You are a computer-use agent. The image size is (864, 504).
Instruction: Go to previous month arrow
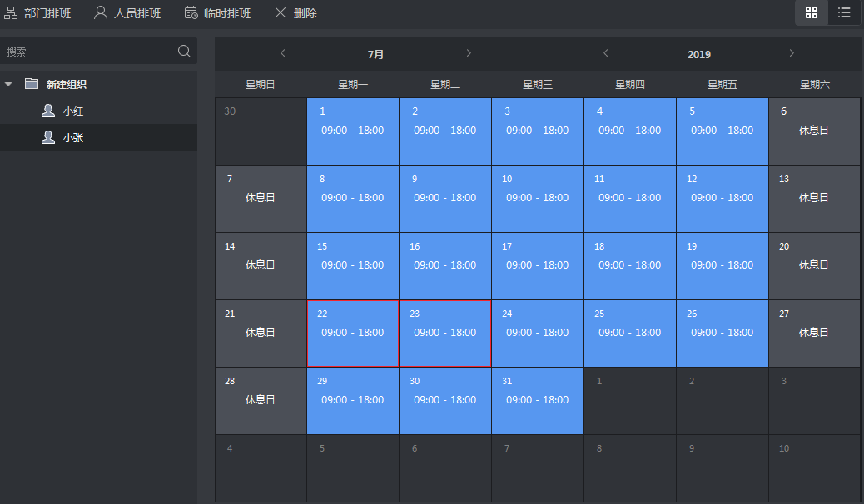(283, 54)
